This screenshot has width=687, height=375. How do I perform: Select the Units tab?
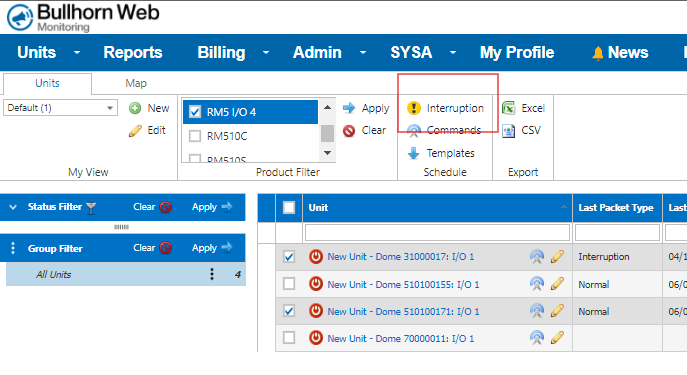(x=47, y=83)
